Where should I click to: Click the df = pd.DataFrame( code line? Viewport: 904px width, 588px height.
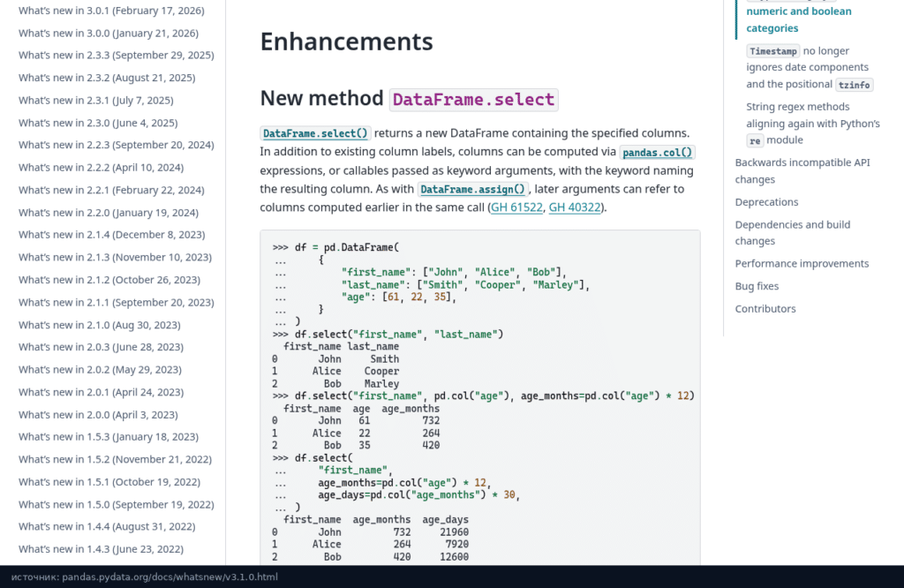(x=336, y=247)
